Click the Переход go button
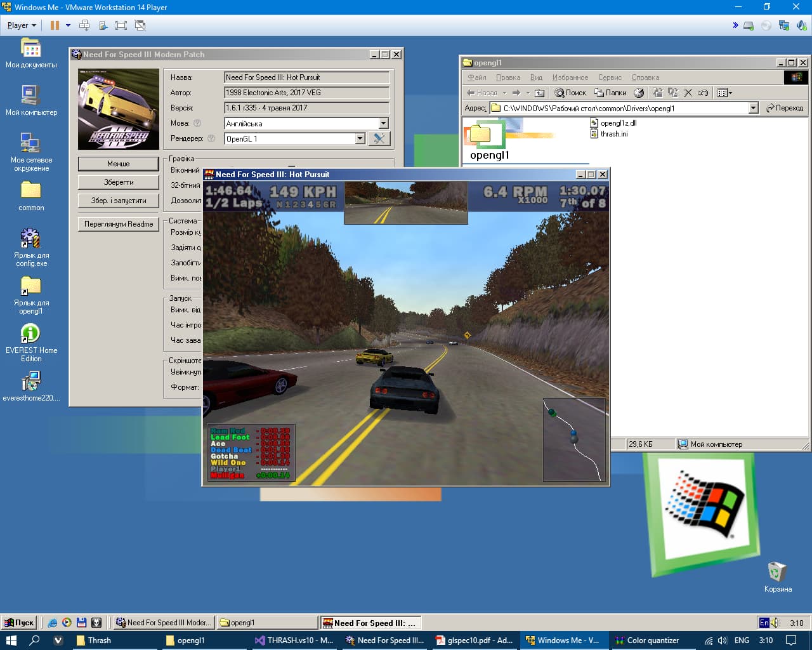Viewport: 812px width, 650px height. click(785, 108)
